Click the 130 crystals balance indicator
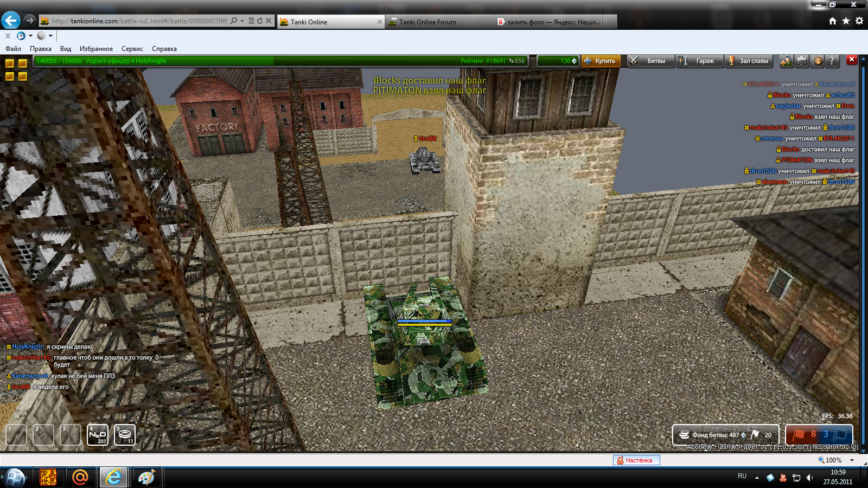Image resolution: width=868 pixels, height=488 pixels. click(x=559, y=61)
